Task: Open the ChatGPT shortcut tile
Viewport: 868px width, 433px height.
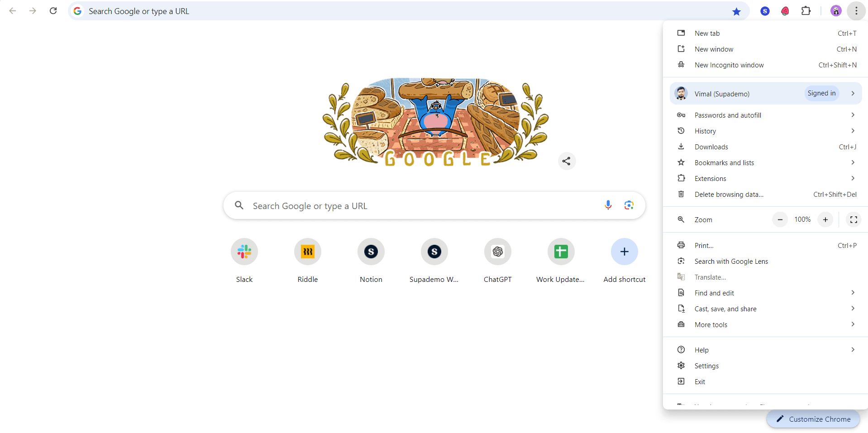Action: [x=498, y=261]
